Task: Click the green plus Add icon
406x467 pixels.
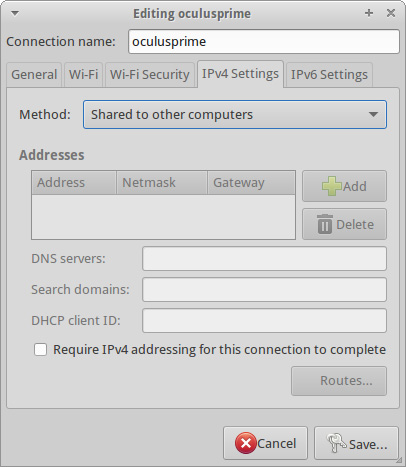Action: pos(331,186)
